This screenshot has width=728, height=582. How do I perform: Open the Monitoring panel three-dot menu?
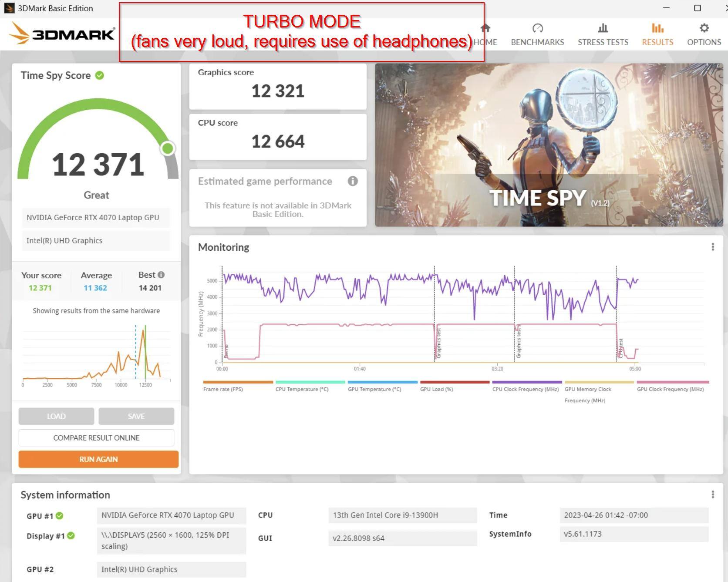(713, 247)
